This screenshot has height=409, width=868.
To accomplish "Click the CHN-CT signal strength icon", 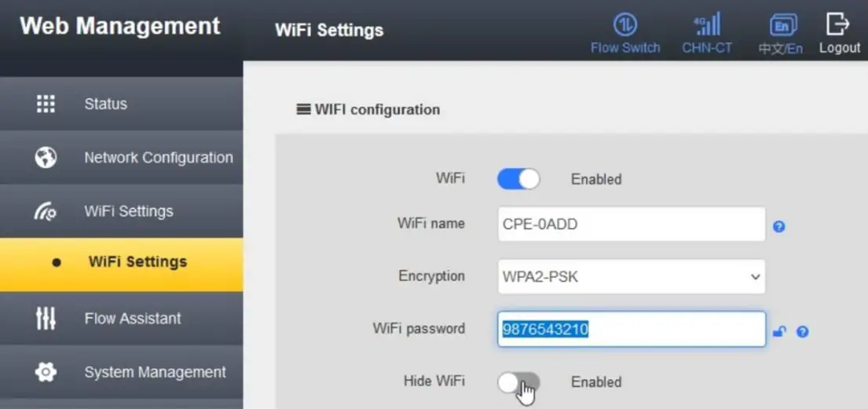I will click(x=707, y=25).
